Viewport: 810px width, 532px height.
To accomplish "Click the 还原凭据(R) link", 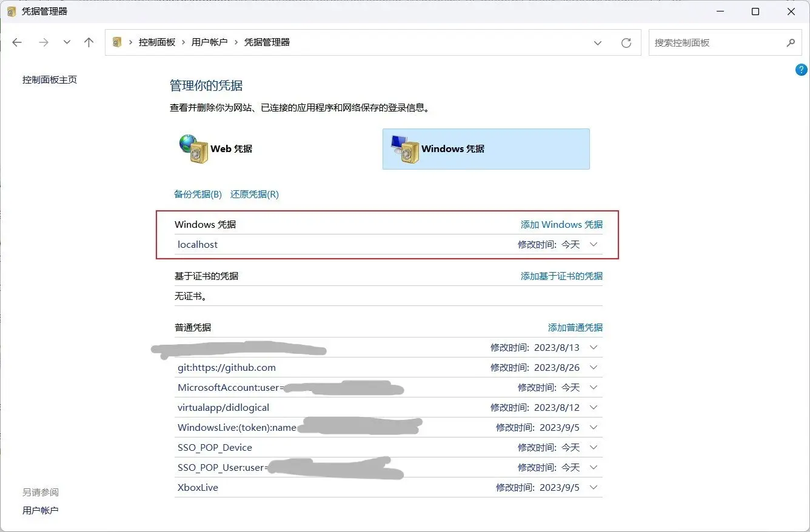I will [x=254, y=195].
